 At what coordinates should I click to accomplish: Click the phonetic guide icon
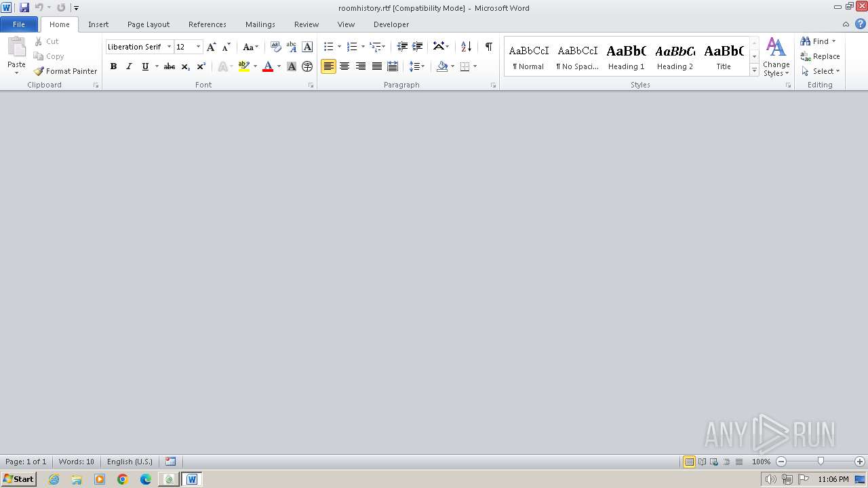292,47
